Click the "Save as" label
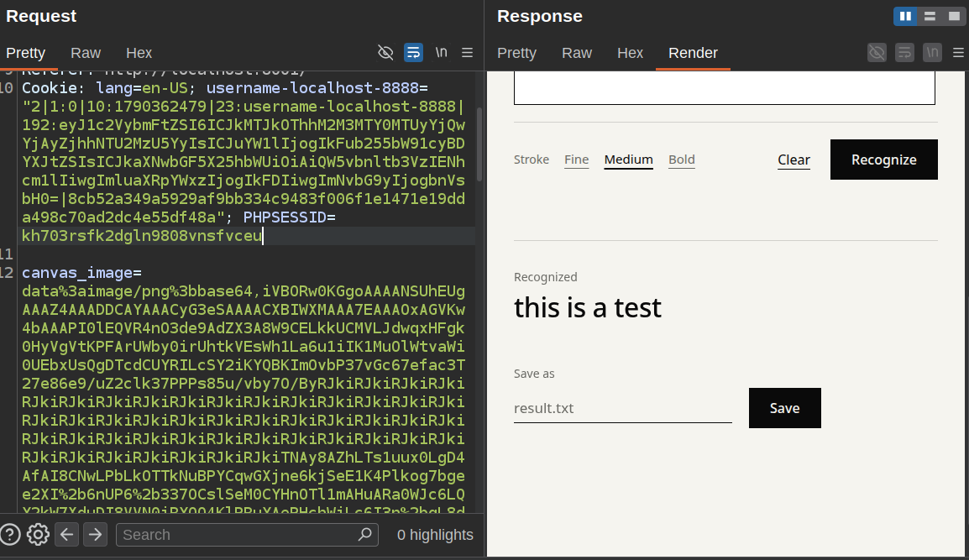Viewport: 969px width, 560px height. (535, 374)
